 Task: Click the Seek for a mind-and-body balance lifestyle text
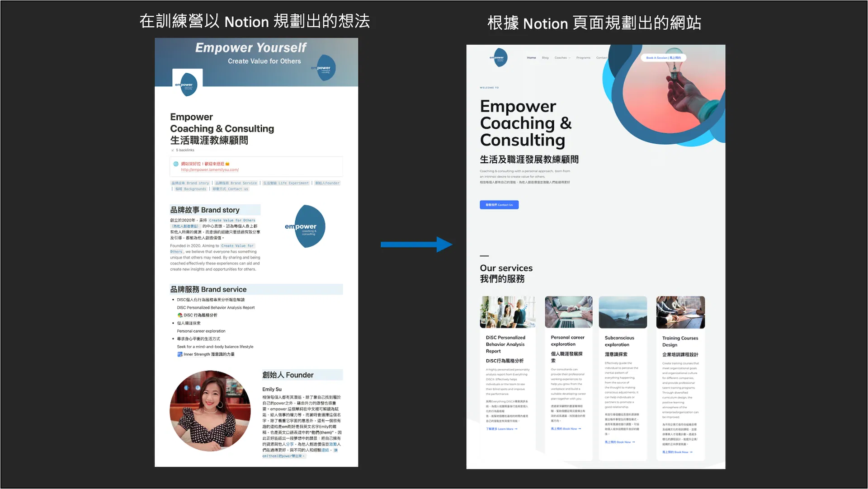(215, 347)
